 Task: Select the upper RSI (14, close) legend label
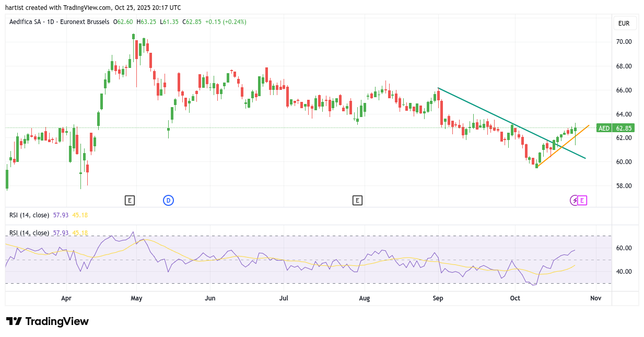click(x=29, y=215)
